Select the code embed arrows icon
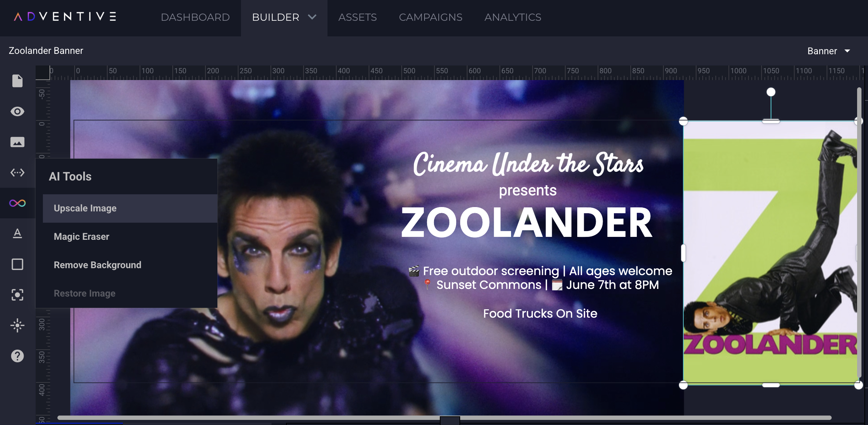Viewport: 868px width, 425px height. (17, 172)
